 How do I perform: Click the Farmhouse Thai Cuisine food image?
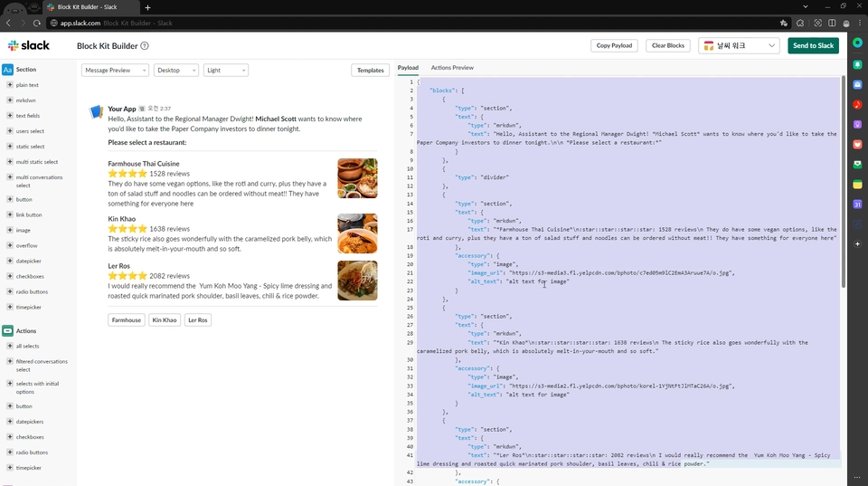358,178
